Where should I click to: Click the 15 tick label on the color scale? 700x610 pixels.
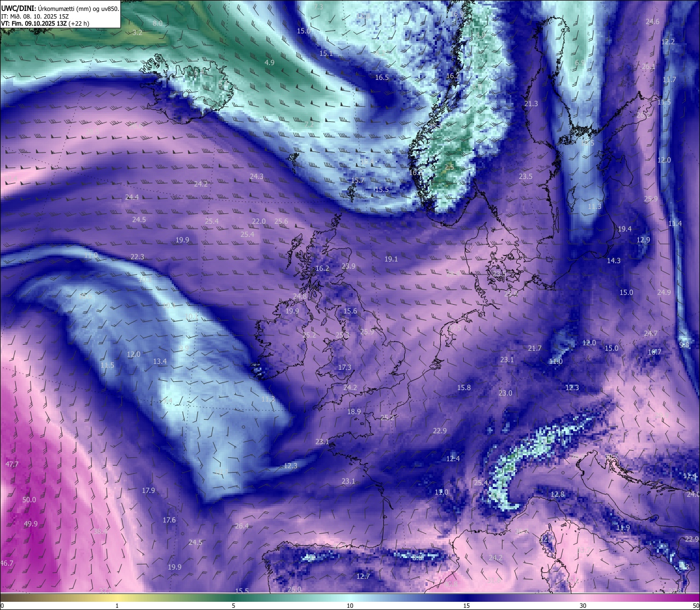pyautogui.click(x=466, y=606)
